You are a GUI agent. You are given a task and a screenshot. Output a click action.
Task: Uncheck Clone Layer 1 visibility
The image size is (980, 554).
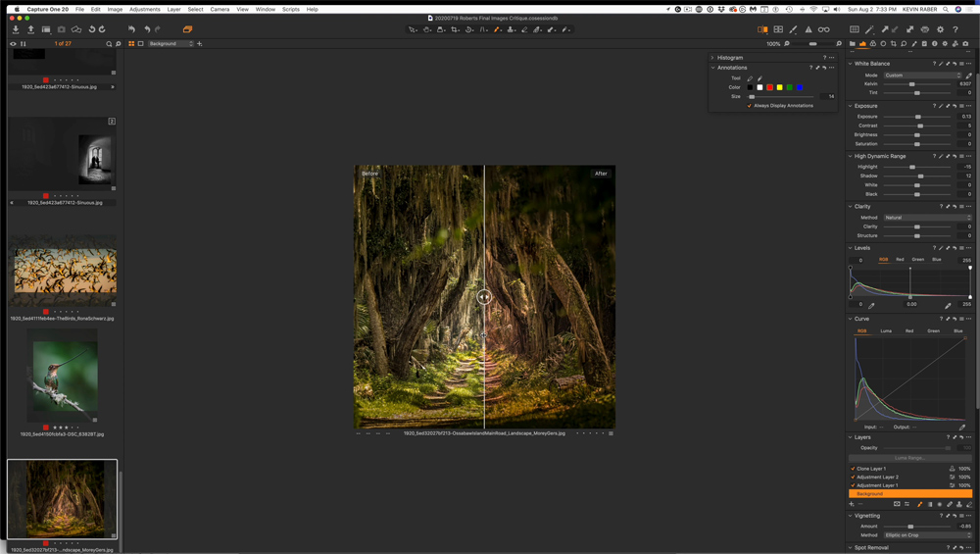853,469
